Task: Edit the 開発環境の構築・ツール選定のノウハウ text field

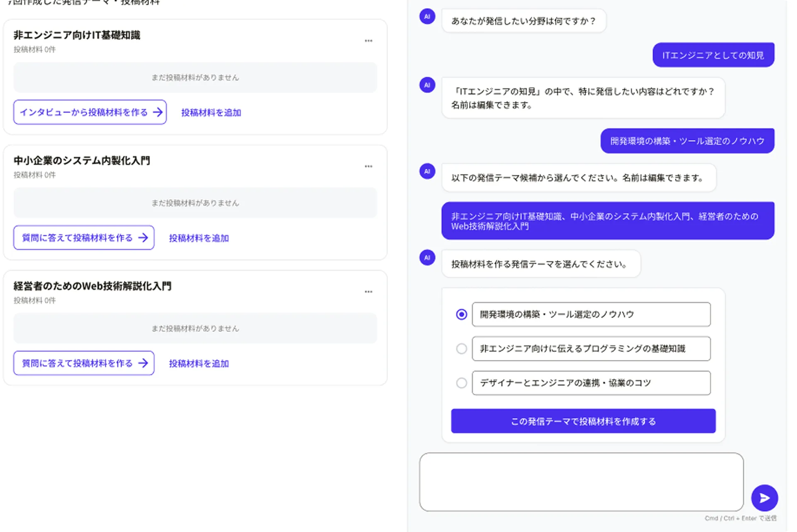Action: (591, 314)
